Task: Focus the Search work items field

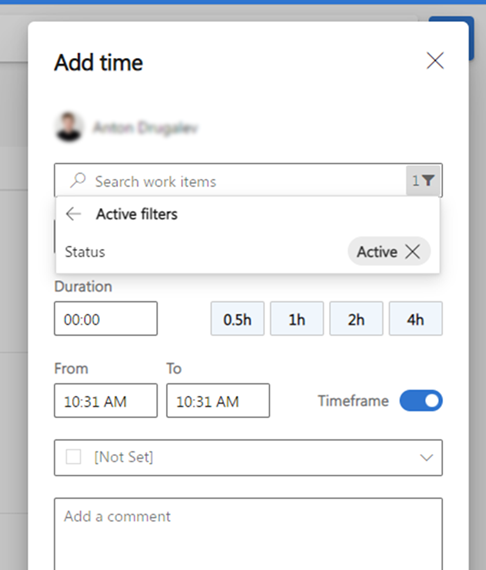Action: tap(230, 181)
